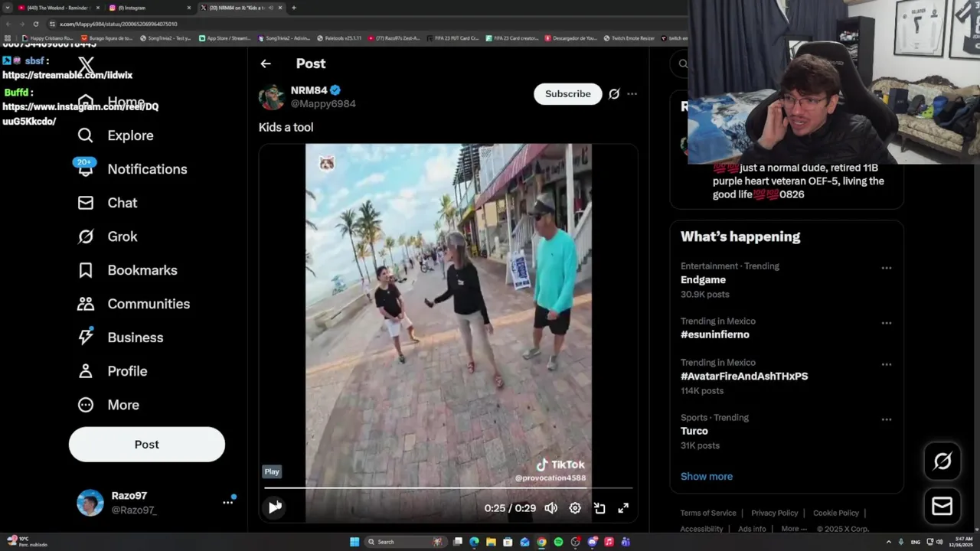Open Spotify from the taskbar

point(558,542)
